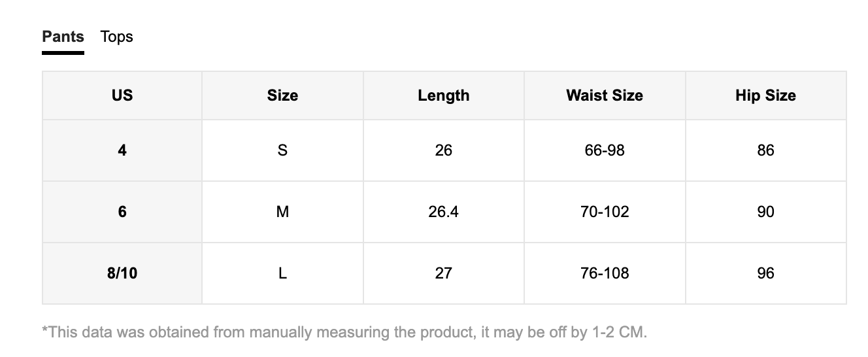868x357 pixels.
Task: Click the hip size 86 cell
Action: click(x=765, y=150)
